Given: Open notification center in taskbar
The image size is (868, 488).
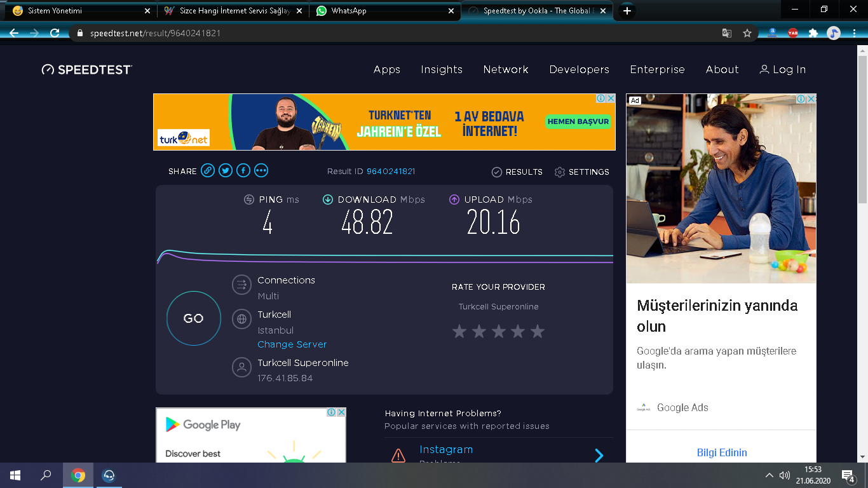Looking at the screenshot, I should click(848, 475).
